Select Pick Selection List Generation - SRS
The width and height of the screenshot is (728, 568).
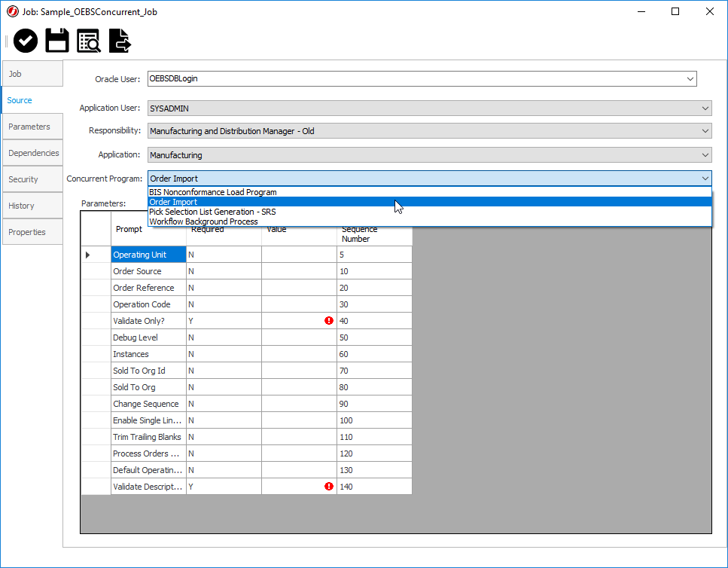pyautogui.click(x=429, y=212)
